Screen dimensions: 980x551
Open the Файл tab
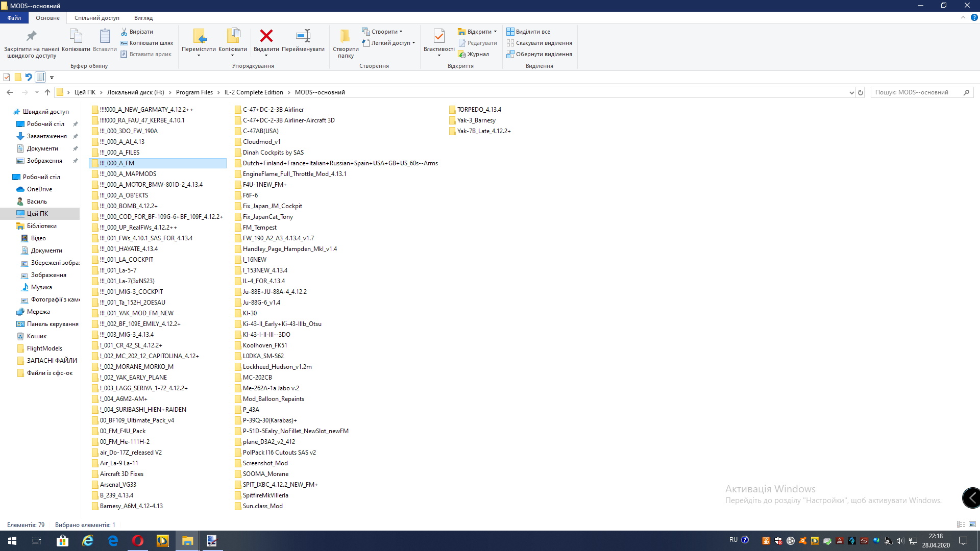point(14,17)
